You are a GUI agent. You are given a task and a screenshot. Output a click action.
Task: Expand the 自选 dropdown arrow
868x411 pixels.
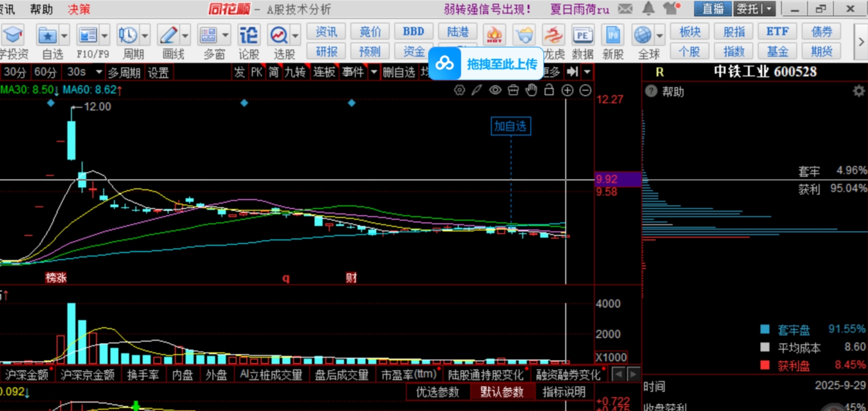coord(64,35)
